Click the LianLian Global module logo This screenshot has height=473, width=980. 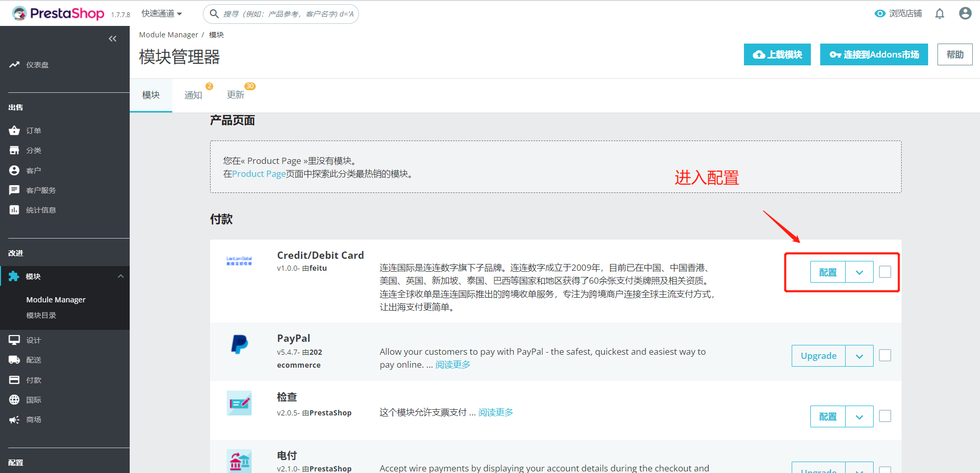coord(239,261)
